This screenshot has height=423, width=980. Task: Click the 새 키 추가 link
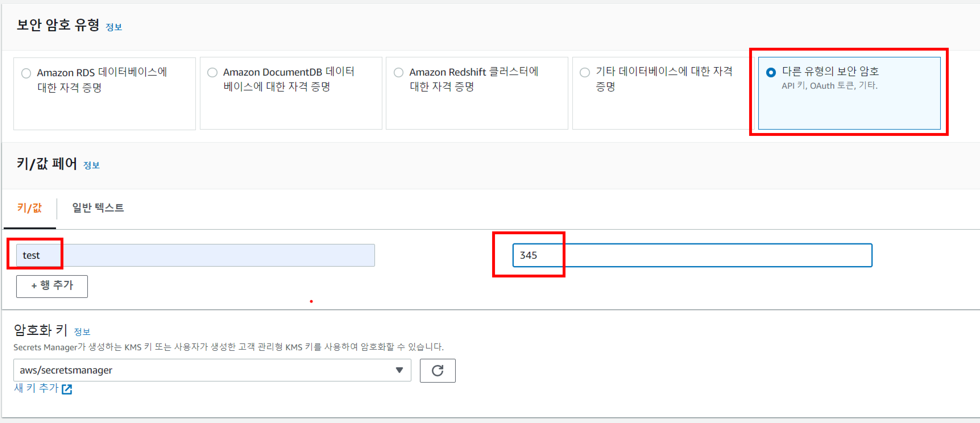point(36,388)
